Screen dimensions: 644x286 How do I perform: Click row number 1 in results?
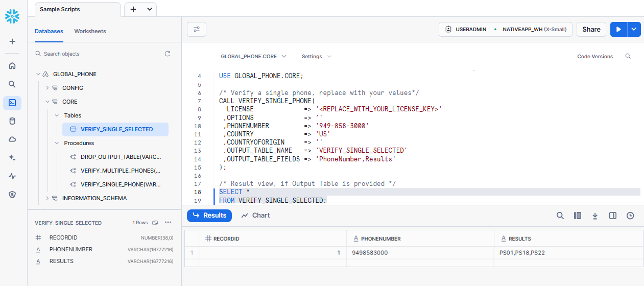192,253
